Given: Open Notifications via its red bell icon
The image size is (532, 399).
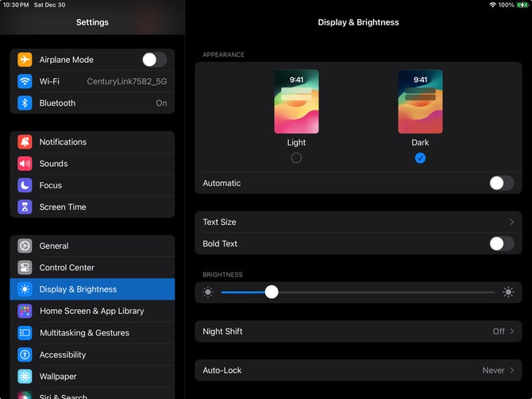Looking at the screenshot, I should tap(25, 142).
